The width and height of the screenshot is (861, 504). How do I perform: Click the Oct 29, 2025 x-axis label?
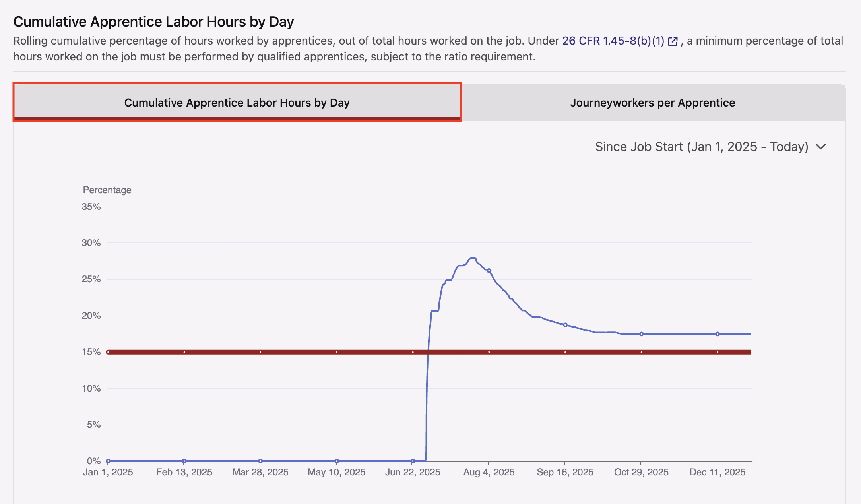point(641,472)
